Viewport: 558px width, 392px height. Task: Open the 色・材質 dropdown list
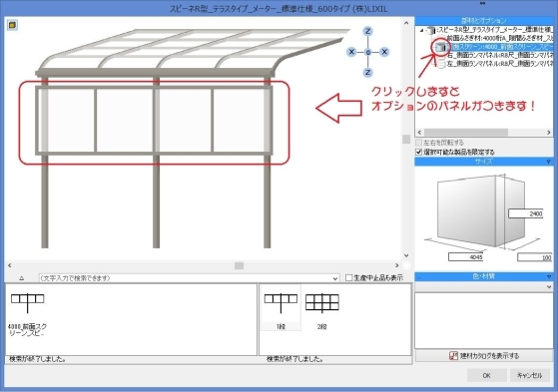[548, 286]
